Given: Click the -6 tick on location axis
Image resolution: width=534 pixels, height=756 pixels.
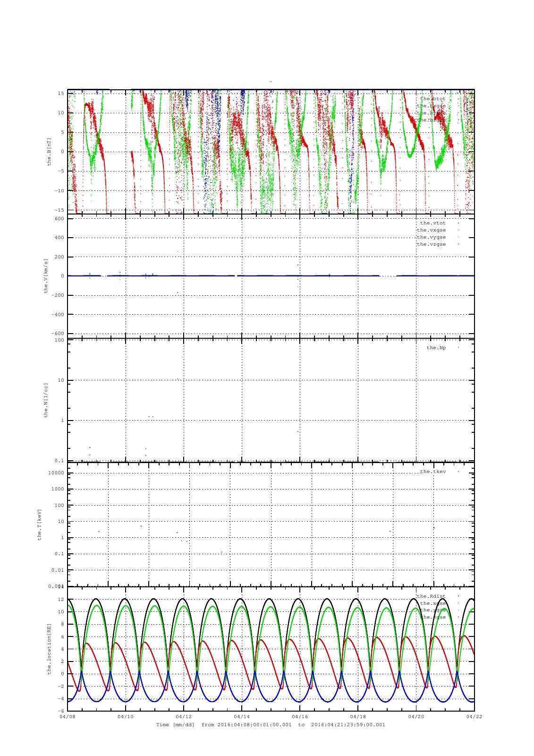Looking at the screenshot, I should click(61, 711).
